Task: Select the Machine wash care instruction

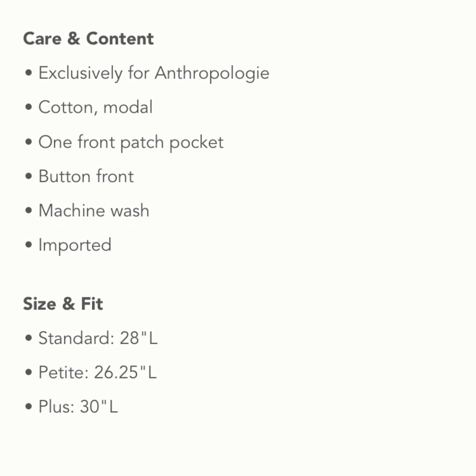Action: pyautogui.click(x=94, y=210)
